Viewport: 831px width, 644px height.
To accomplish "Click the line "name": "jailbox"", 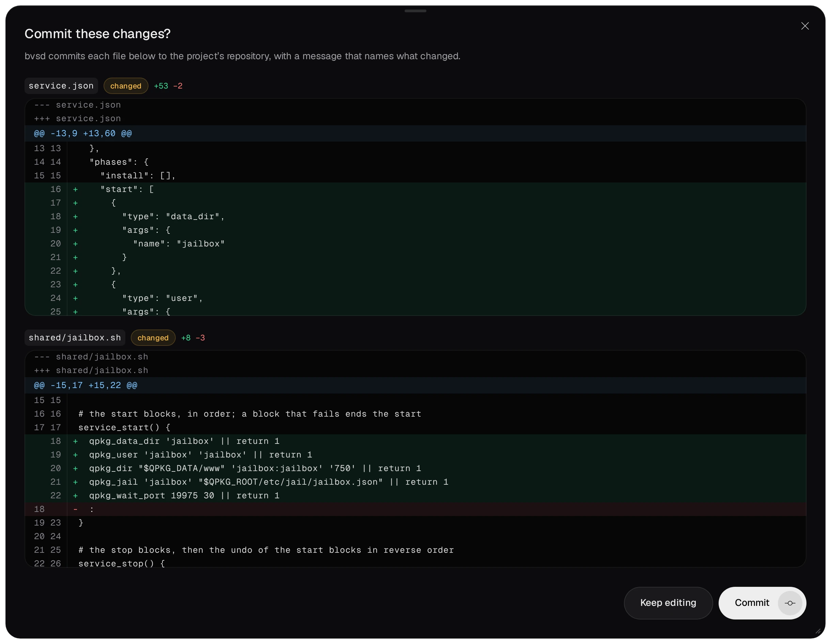I will [415, 244].
